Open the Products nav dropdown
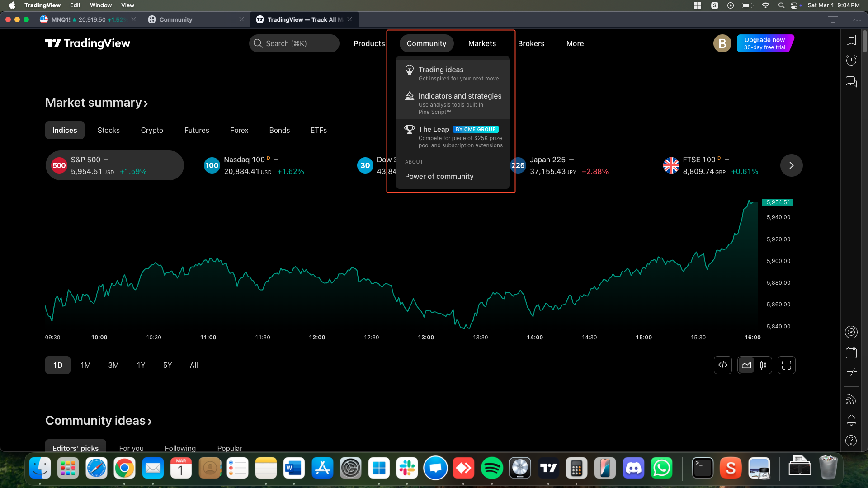Screen dimensions: 868x488 [369, 43]
